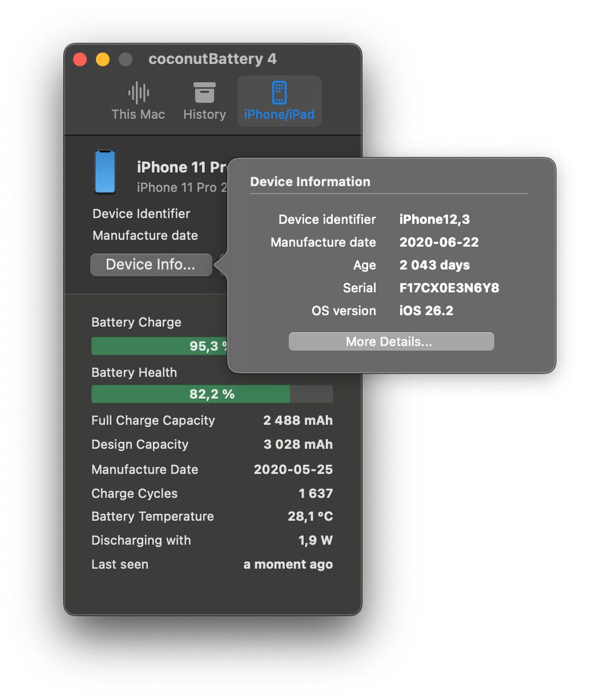Viewport: 597px width, 700px height.
Task: Click the blue iPhone 11 Pro thumbnail
Action: pyautogui.click(x=105, y=172)
